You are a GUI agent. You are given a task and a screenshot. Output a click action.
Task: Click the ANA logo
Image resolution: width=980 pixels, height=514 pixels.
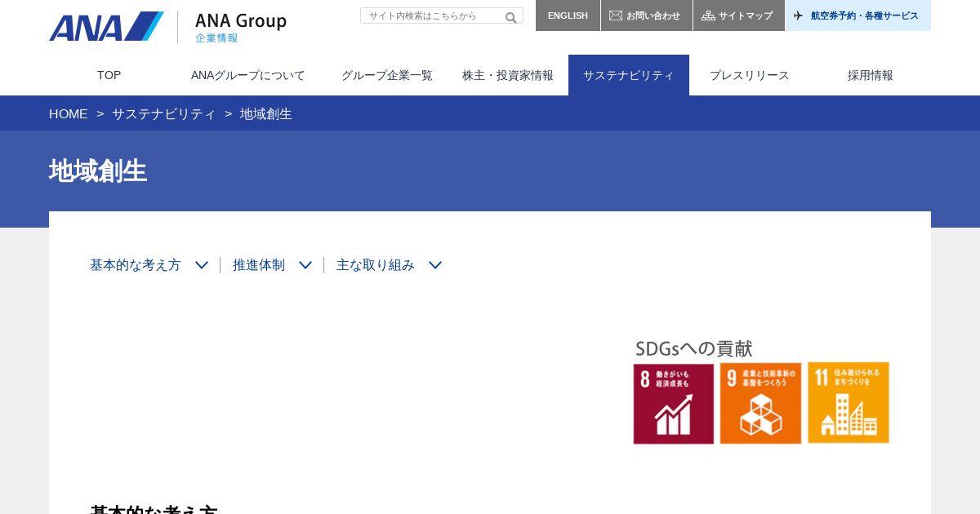click(106, 26)
